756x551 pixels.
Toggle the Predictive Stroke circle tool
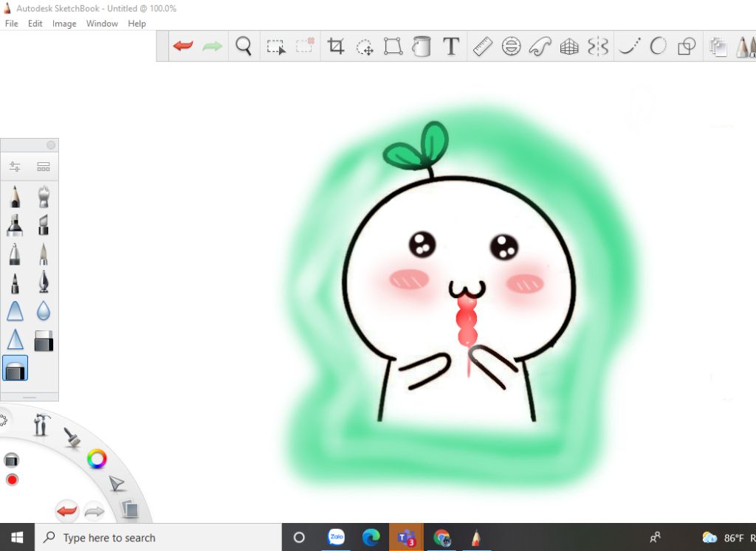click(658, 46)
